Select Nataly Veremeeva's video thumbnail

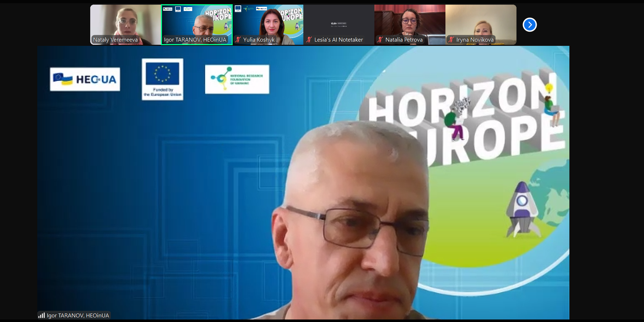coord(126,25)
